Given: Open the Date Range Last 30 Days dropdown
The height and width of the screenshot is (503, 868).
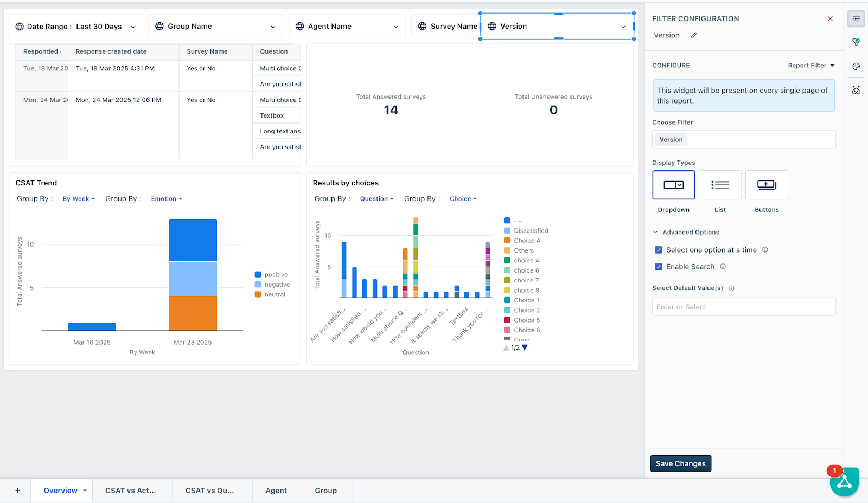Looking at the screenshot, I should [76, 27].
